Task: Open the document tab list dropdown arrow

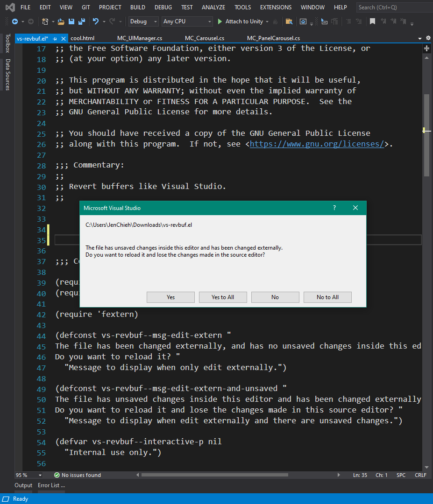Action: (420, 38)
